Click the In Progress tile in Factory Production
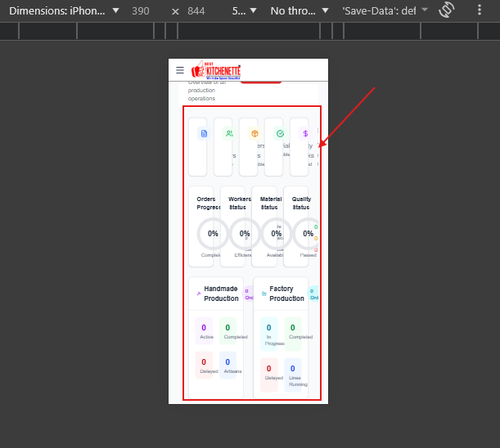 [269, 334]
